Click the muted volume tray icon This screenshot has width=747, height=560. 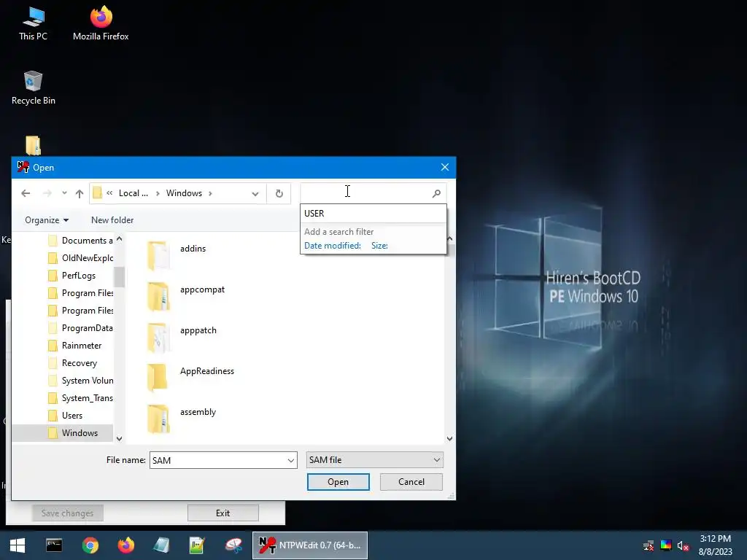683,545
